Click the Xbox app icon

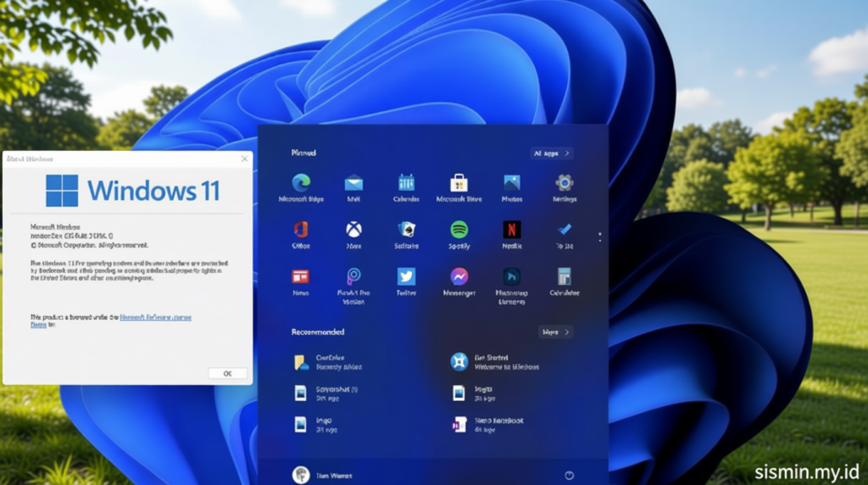click(x=353, y=229)
